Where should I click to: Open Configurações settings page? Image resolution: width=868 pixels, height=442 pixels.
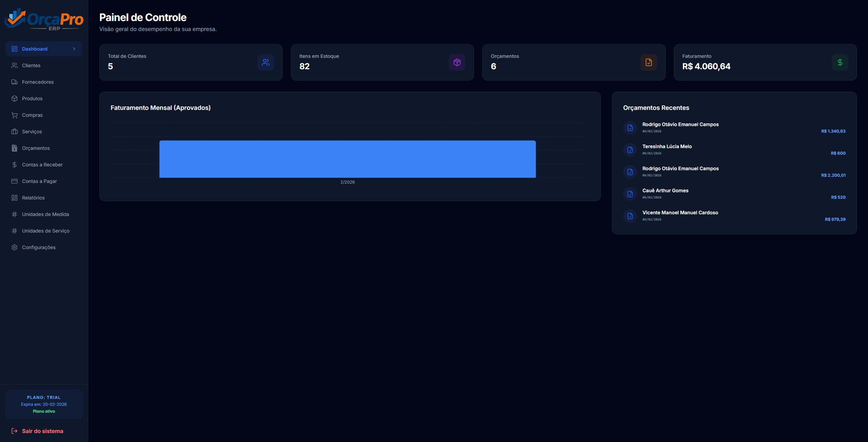click(39, 247)
